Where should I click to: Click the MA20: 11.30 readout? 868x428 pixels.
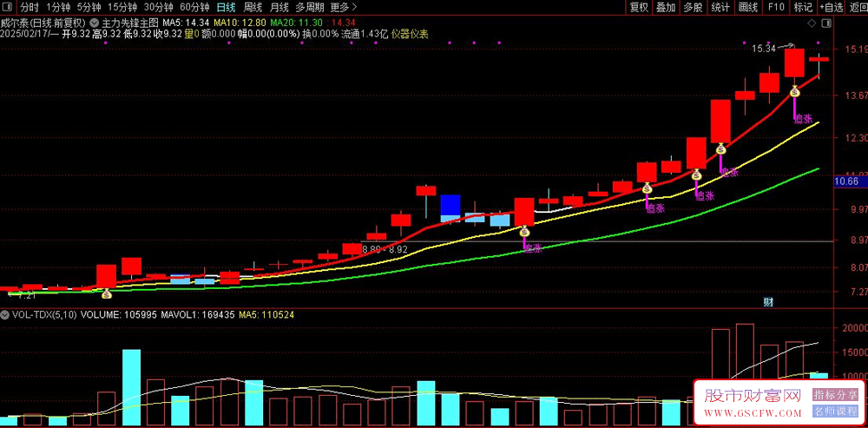pos(296,23)
